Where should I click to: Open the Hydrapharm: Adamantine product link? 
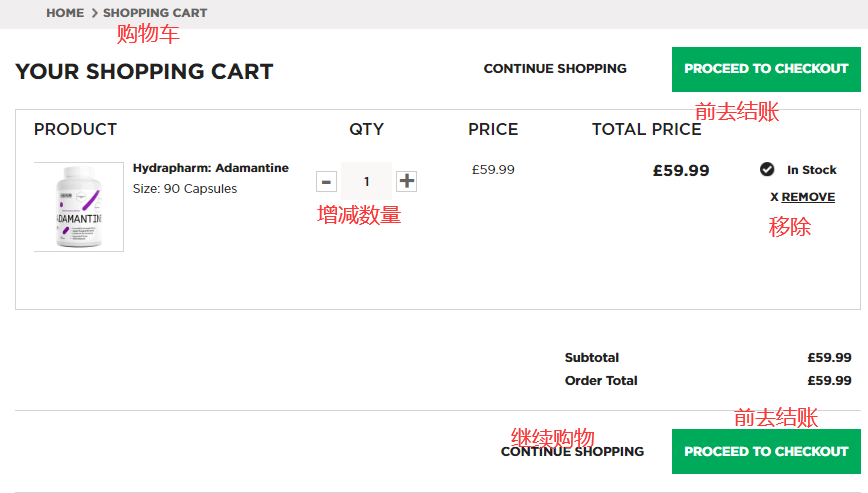(211, 168)
